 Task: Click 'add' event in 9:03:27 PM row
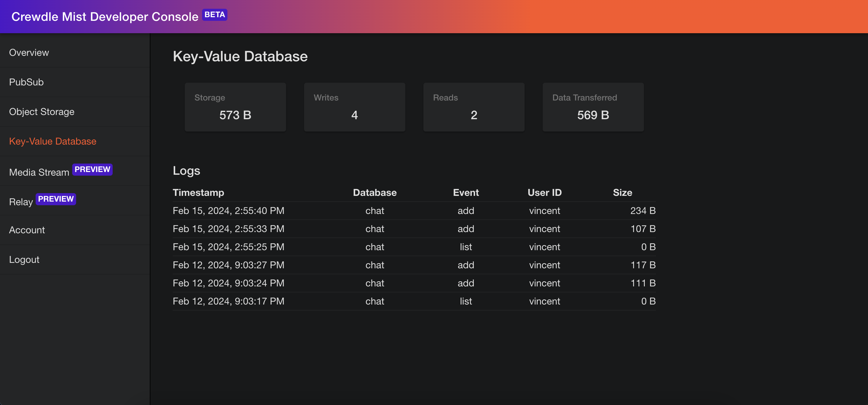466,265
